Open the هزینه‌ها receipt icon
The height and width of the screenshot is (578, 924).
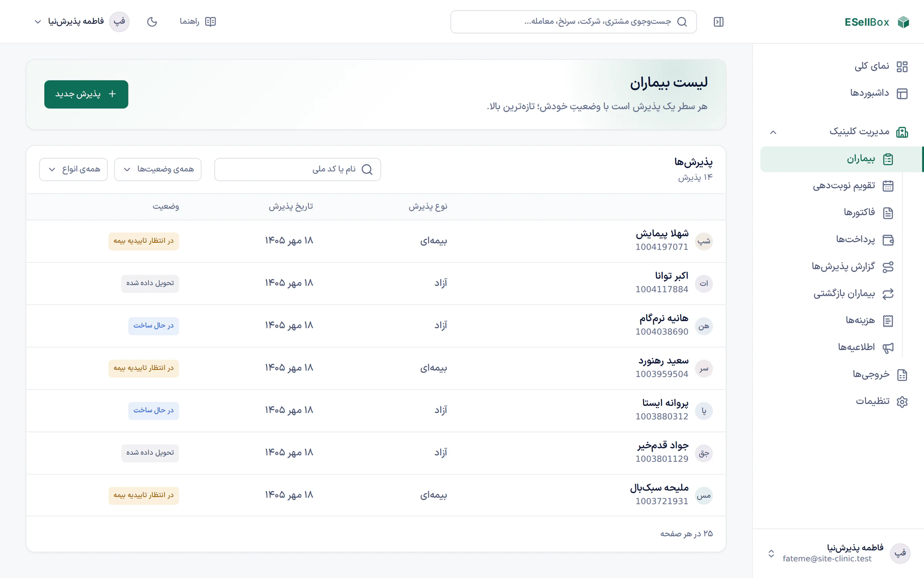click(x=888, y=321)
